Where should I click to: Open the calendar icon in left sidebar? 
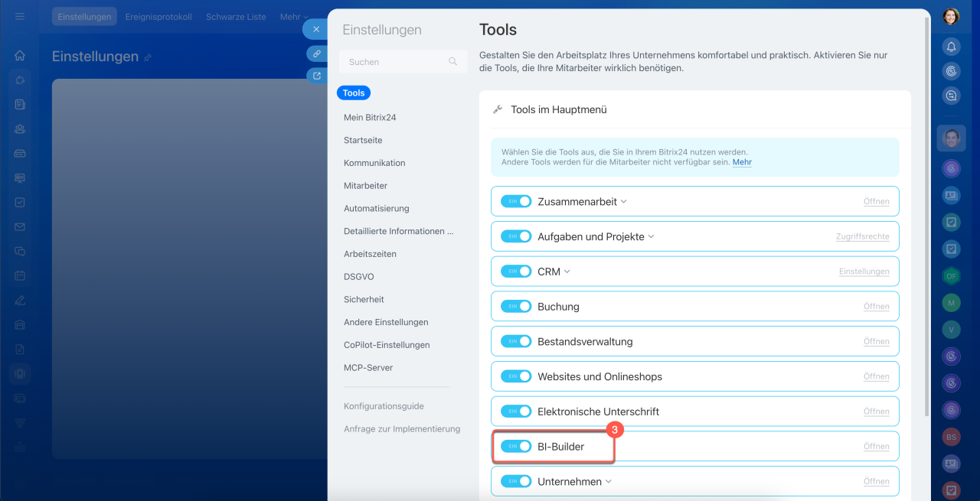(20, 275)
